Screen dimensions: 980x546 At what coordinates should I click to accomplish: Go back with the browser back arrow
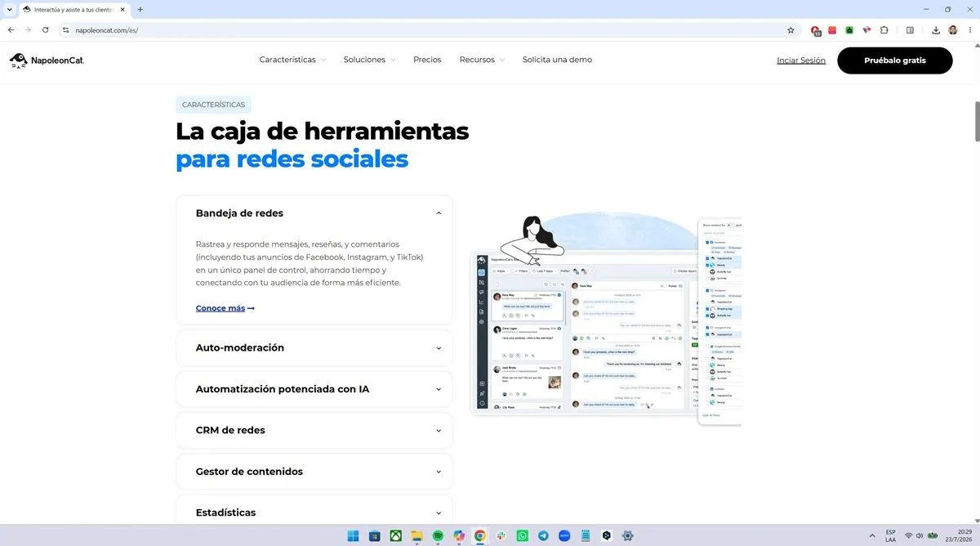11,30
